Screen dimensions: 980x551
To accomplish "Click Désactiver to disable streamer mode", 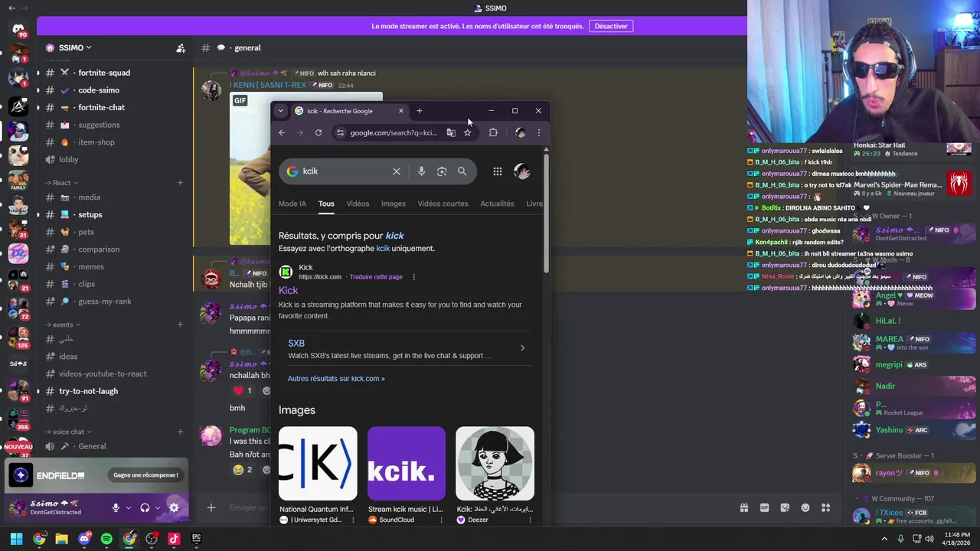I will pyautogui.click(x=611, y=26).
